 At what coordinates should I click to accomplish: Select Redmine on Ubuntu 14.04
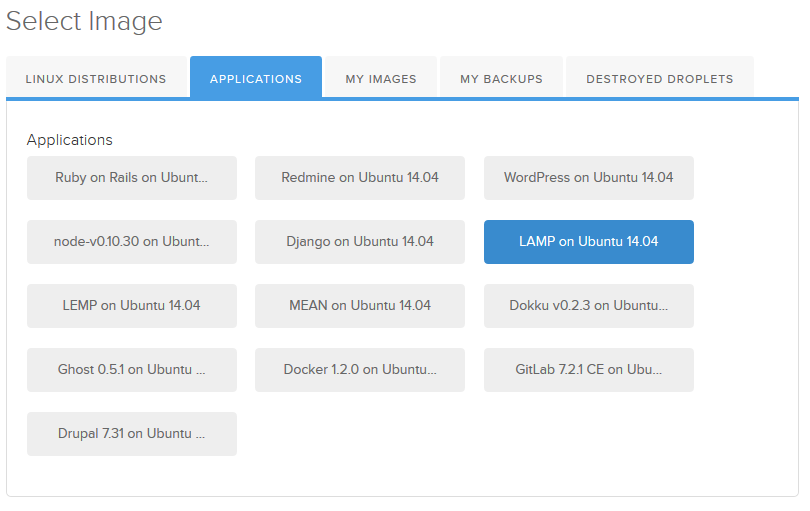click(x=360, y=178)
